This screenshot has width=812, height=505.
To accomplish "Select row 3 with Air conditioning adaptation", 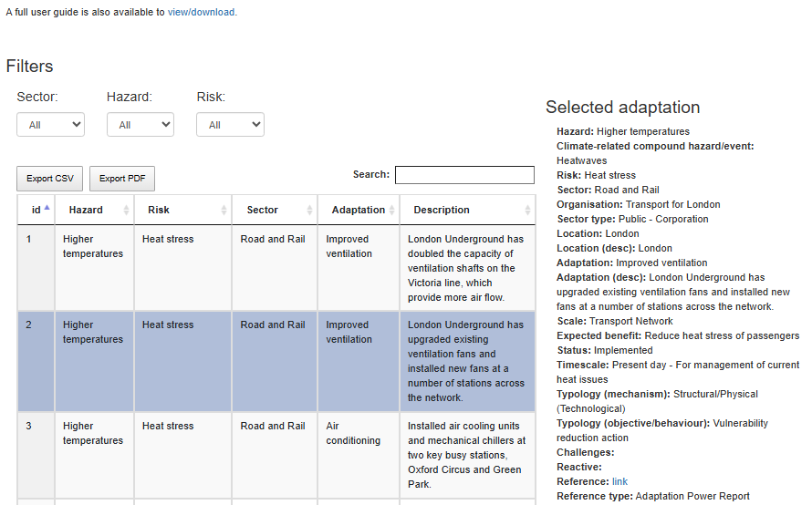I will (x=274, y=454).
